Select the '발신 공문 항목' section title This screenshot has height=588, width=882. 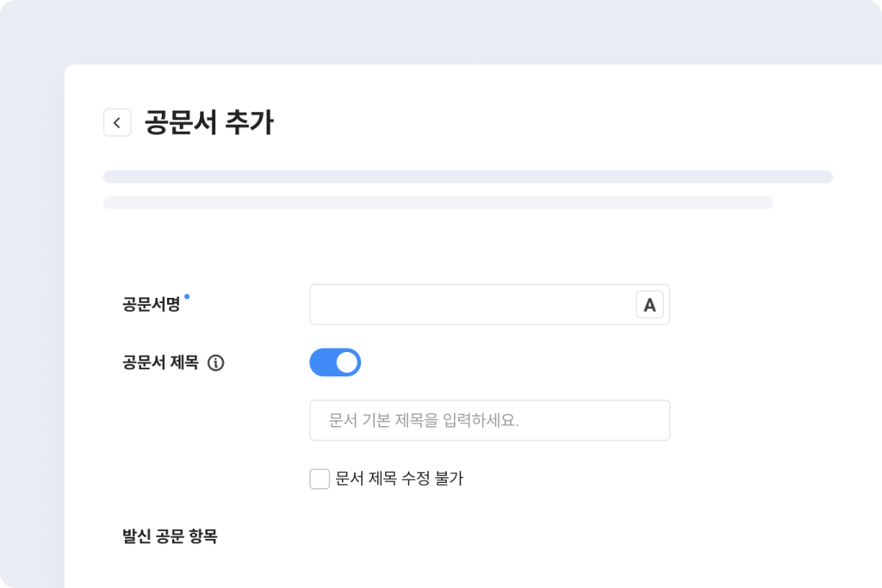point(170,536)
